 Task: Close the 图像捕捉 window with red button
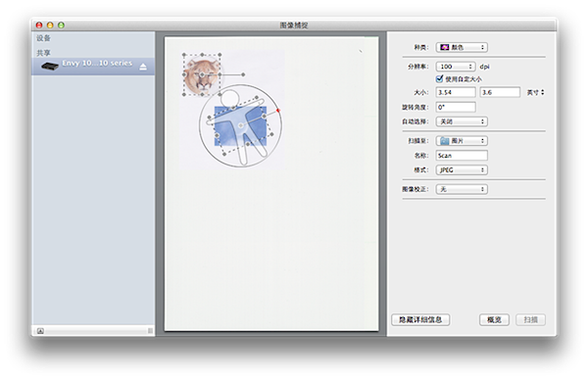(39, 25)
